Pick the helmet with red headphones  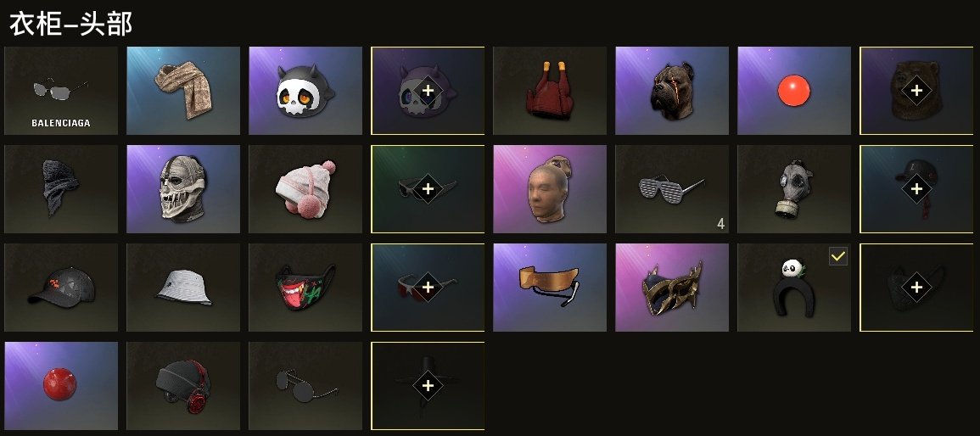point(183,386)
